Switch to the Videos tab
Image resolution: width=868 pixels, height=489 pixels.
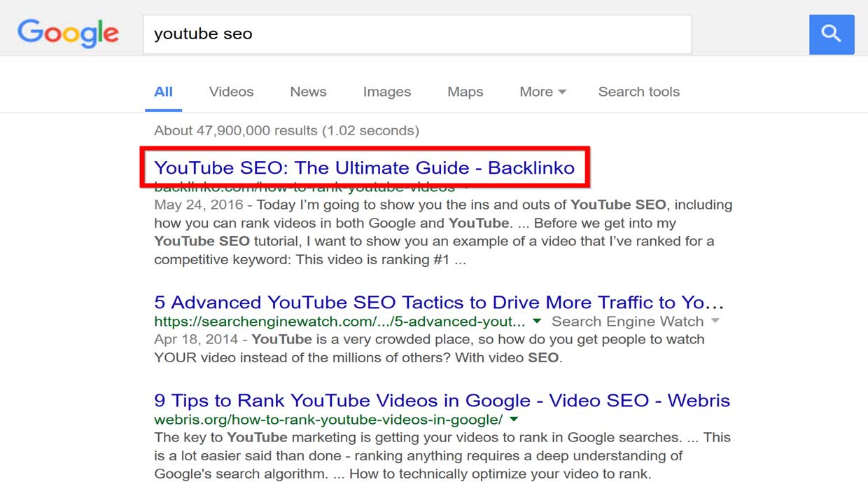[231, 92]
